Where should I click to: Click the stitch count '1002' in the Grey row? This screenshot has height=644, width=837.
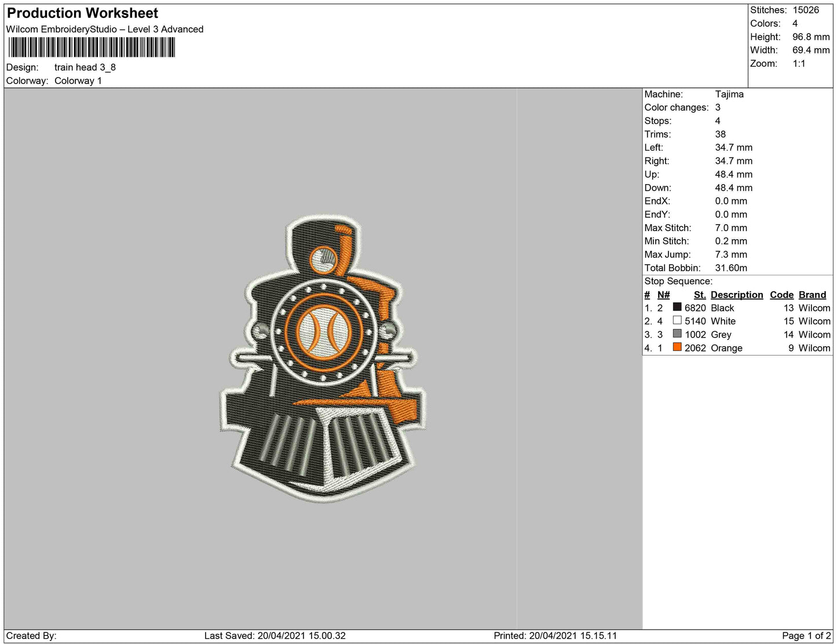(695, 334)
